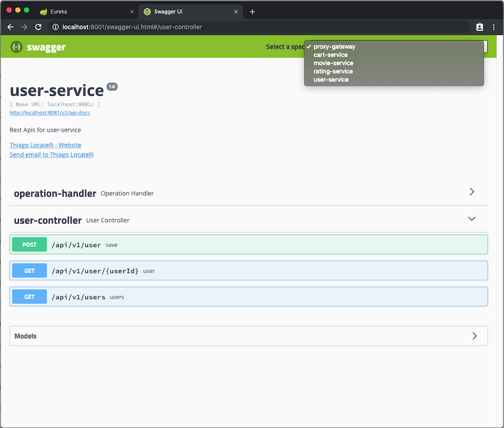The width and height of the screenshot is (504, 428).
Task: Click the Models section label
Action: coord(25,336)
